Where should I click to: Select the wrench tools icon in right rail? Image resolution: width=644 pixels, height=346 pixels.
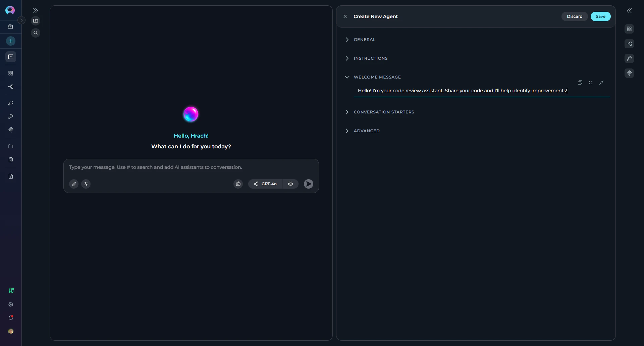[629, 58]
